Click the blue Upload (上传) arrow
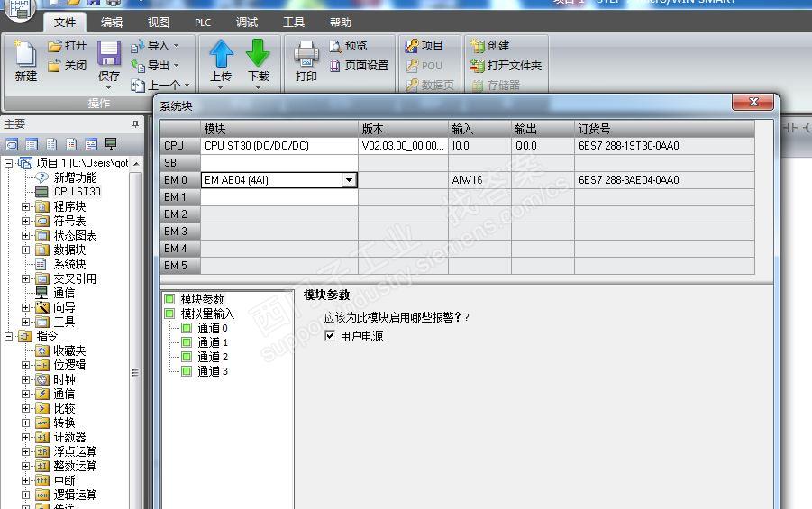The width and height of the screenshot is (812, 509). [x=221, y=53]
